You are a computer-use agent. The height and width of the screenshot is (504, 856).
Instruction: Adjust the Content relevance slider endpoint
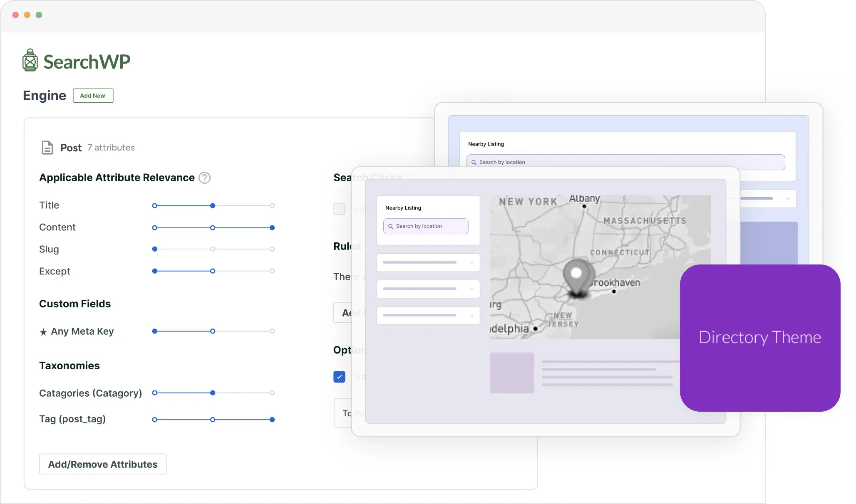pos(272,227)
